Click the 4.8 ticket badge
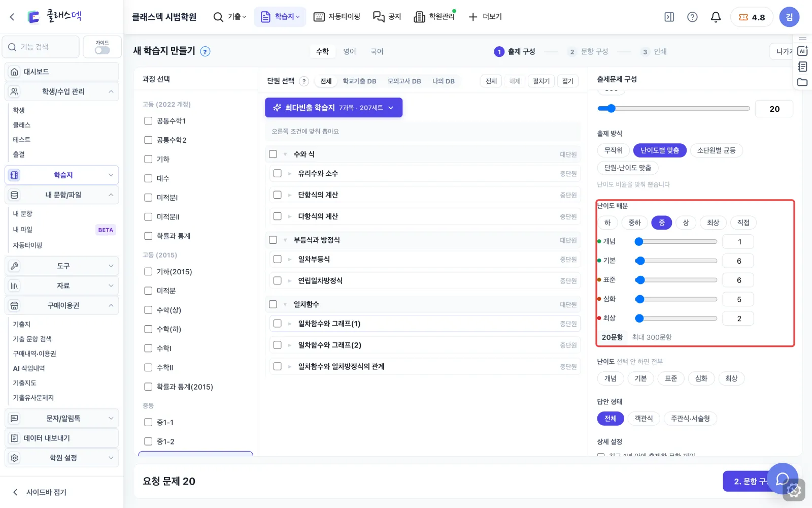Image resolution: width=812 pixels, height=508 pixels. pyautogui.click(x=752, y=17)
